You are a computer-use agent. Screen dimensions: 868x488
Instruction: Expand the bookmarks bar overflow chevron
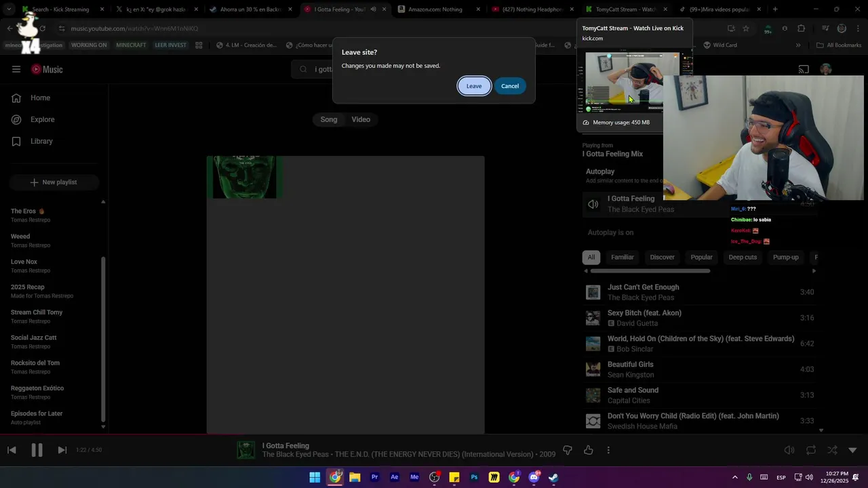798,45
